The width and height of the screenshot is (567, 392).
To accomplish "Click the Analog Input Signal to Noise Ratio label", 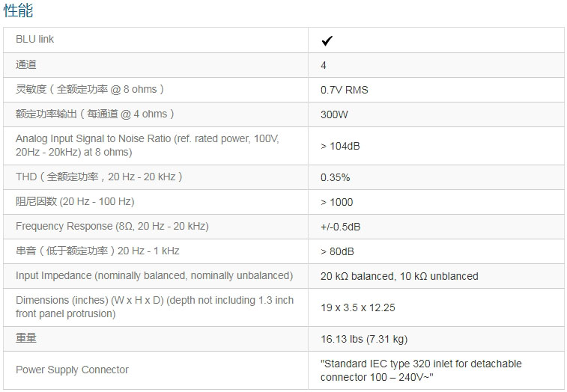I will [x=147, y=146].
